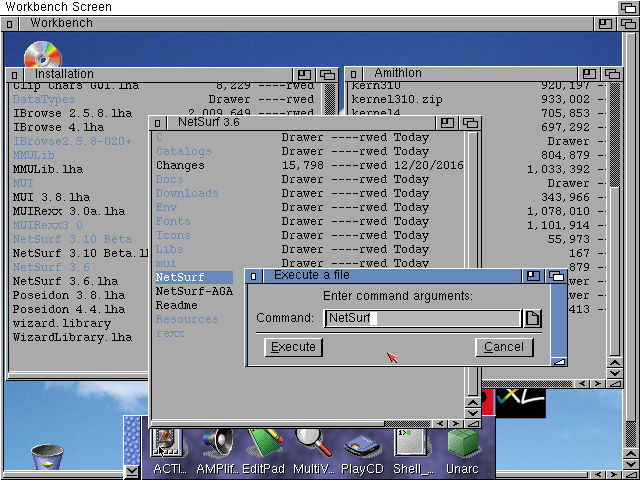Screen dimensions: 640x480
Task: Select Resources drawer in NetSurf 3.6 window
Action: point(187,319)
